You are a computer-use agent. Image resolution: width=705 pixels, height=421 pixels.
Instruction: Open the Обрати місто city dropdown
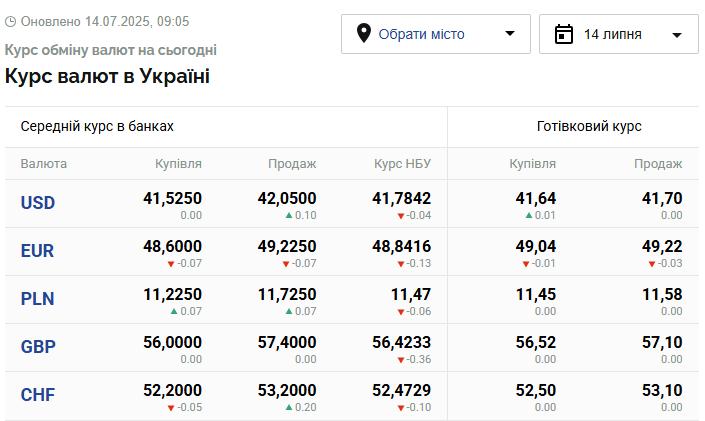tap(436, 34)
